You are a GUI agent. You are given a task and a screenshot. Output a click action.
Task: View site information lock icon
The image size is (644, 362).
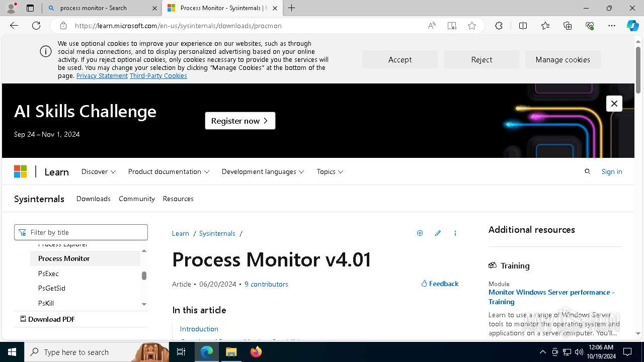(63, 26)
